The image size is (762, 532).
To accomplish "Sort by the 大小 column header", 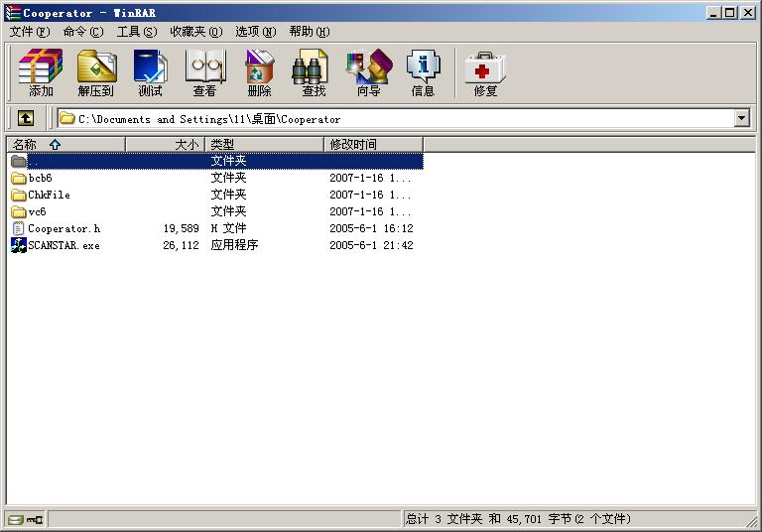I will click(166, 145).
